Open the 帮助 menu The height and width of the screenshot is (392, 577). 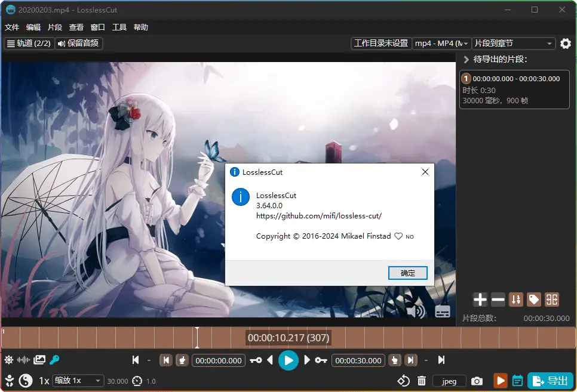[141, 27]
